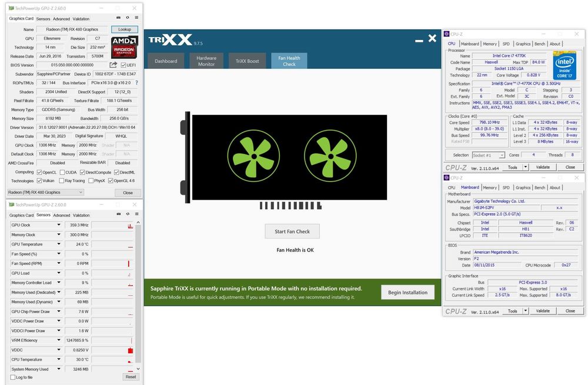Enable the Log to file checkbox
The height and width of the screenshot is (385, 588).
(x=13, y=377)
